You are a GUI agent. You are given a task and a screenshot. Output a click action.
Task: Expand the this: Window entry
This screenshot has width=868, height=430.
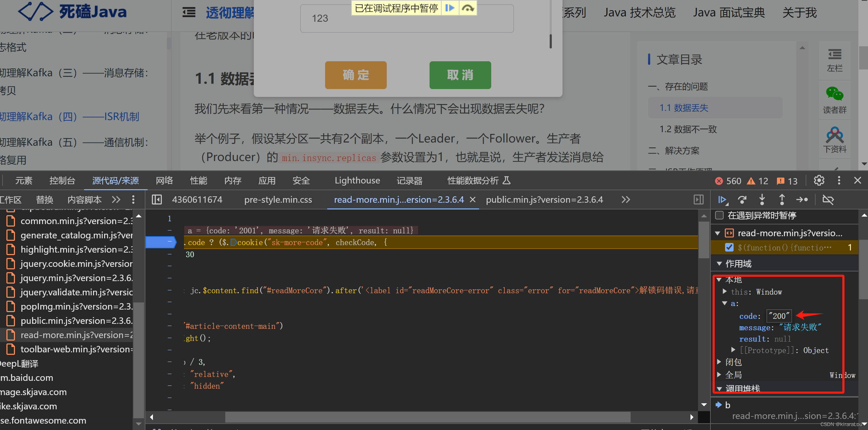(725, 291)
